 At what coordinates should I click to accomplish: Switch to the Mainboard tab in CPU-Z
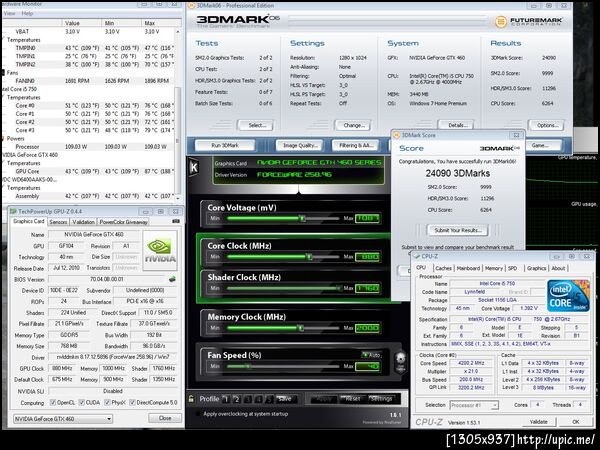(x=468, y=268)
